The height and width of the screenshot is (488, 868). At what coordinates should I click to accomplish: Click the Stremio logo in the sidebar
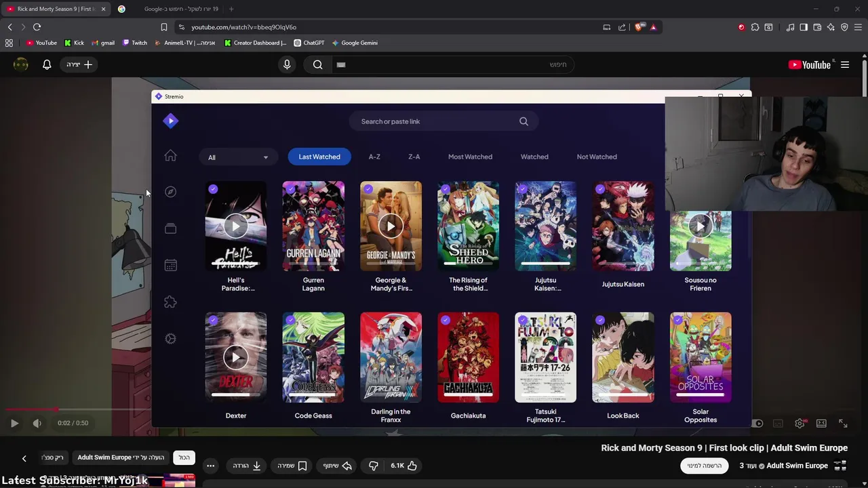click(170, 121)
